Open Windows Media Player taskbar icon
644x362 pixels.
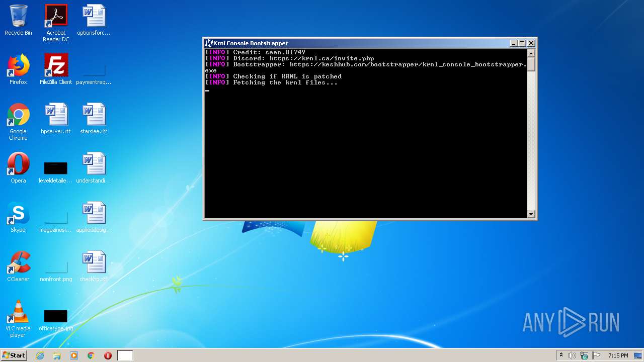pyautogui.click(x=74, y=355)
